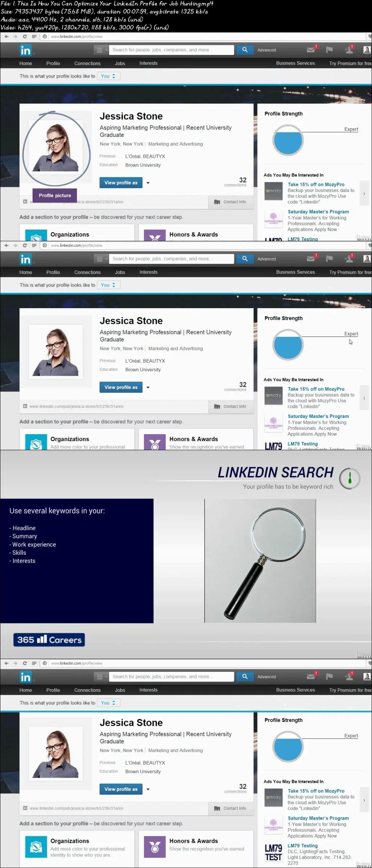Image resolution: width=372 pixels, height=868 pixels.
Task: Top frame: open the You viewer dropdown
Action: tap(109, 76)
